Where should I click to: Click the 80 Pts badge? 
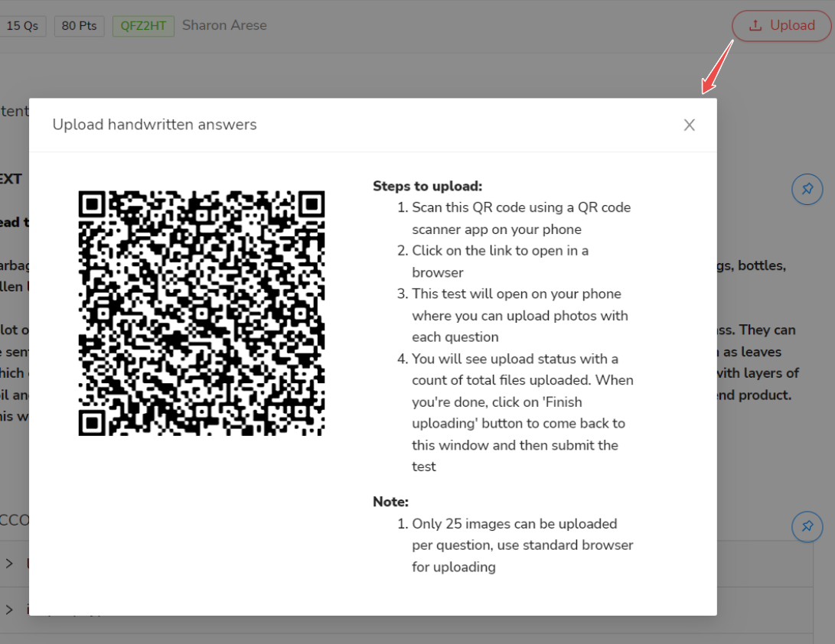pyautogui.click(x=79, y=25)
